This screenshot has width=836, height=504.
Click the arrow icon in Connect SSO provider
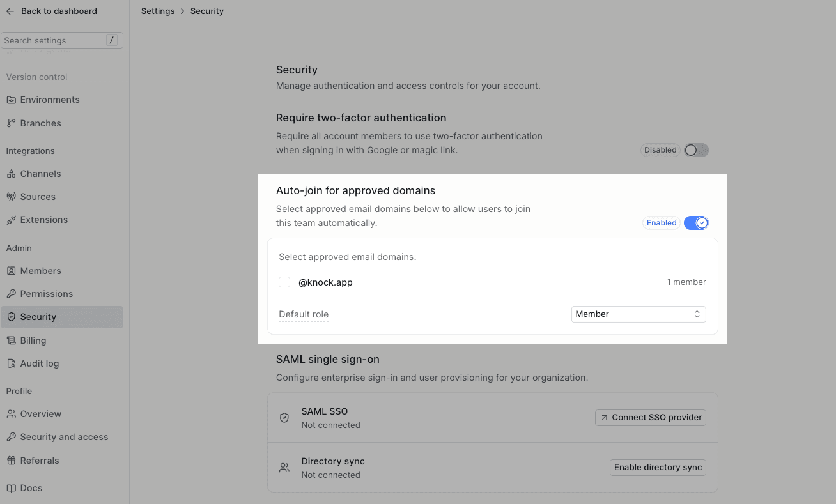(604, 417)
